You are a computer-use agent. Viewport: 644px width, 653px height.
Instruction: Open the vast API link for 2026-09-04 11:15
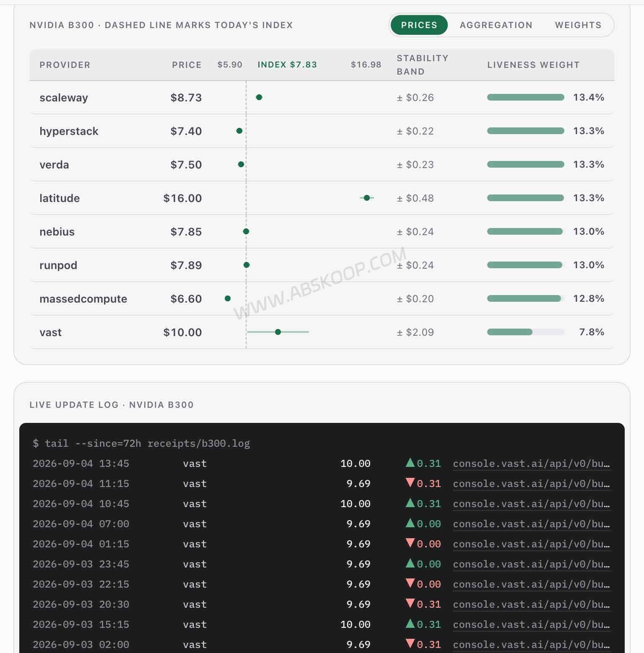[x=531, y=484]
